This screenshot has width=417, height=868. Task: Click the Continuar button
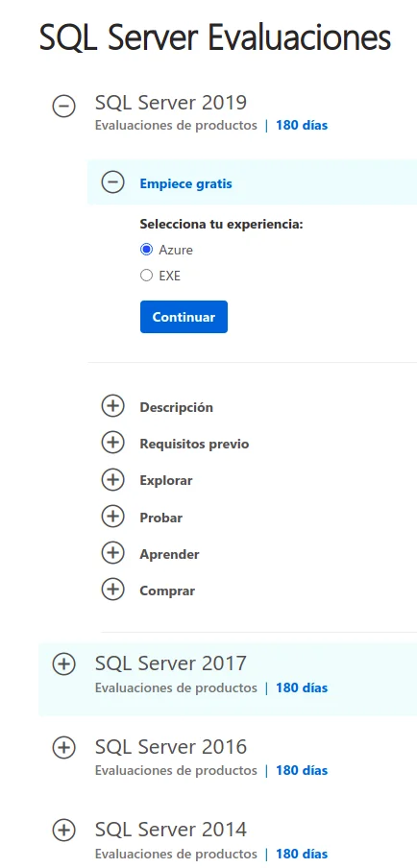pyautogui.click(x=184, y=317)
